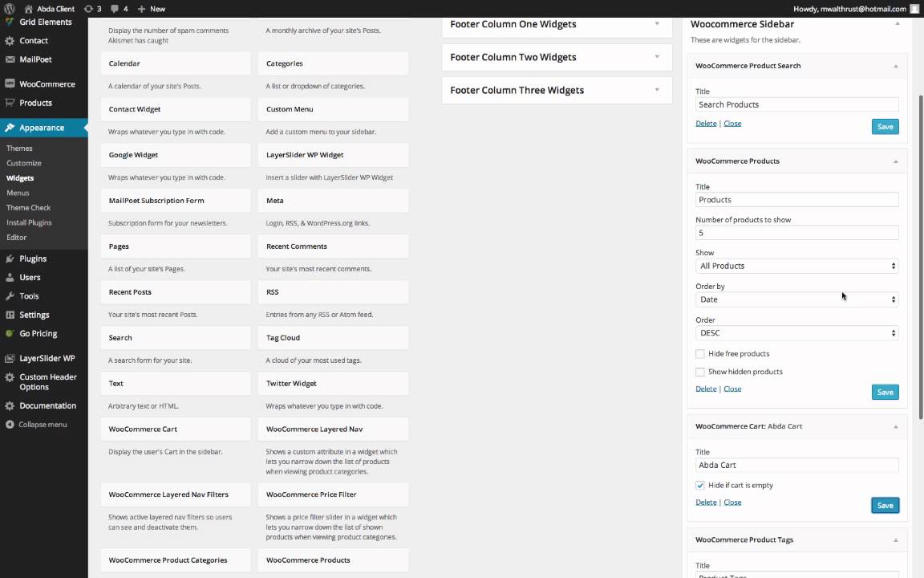
Task: Click the WordPress logo icon in admin bar
Action: 9,8
